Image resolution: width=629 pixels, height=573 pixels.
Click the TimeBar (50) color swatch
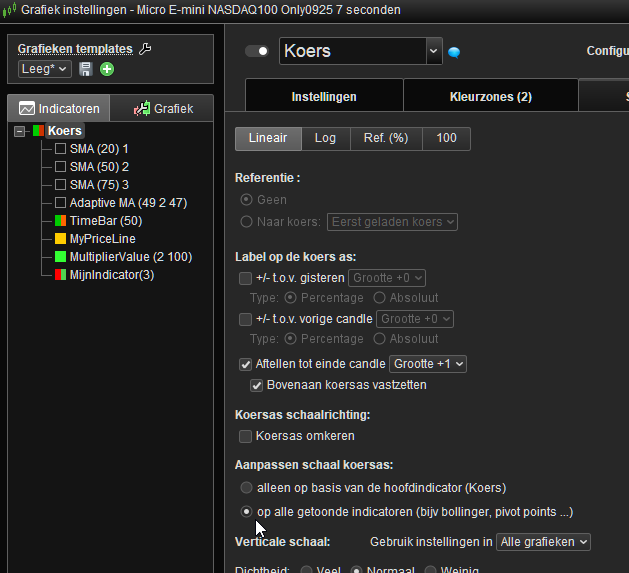click(60, 221)
